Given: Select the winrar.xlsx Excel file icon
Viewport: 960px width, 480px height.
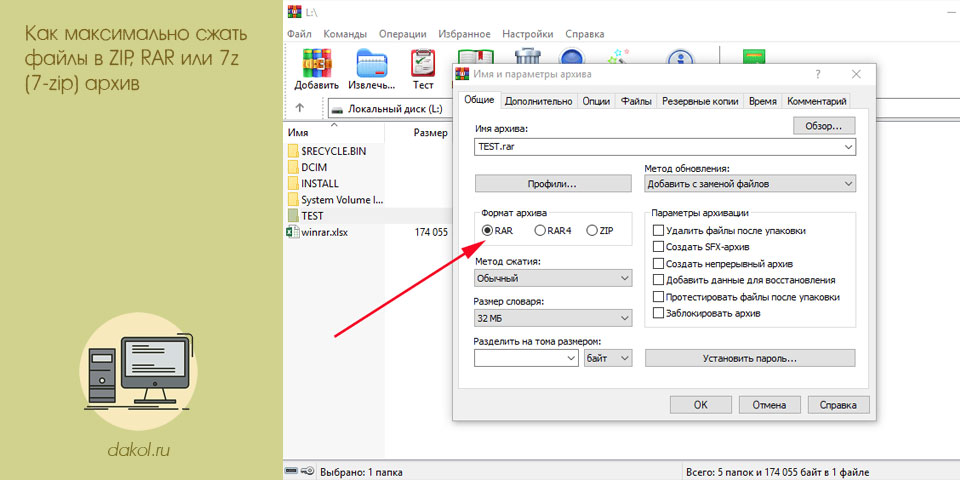Looking at the screenshot, I should 293,232.
